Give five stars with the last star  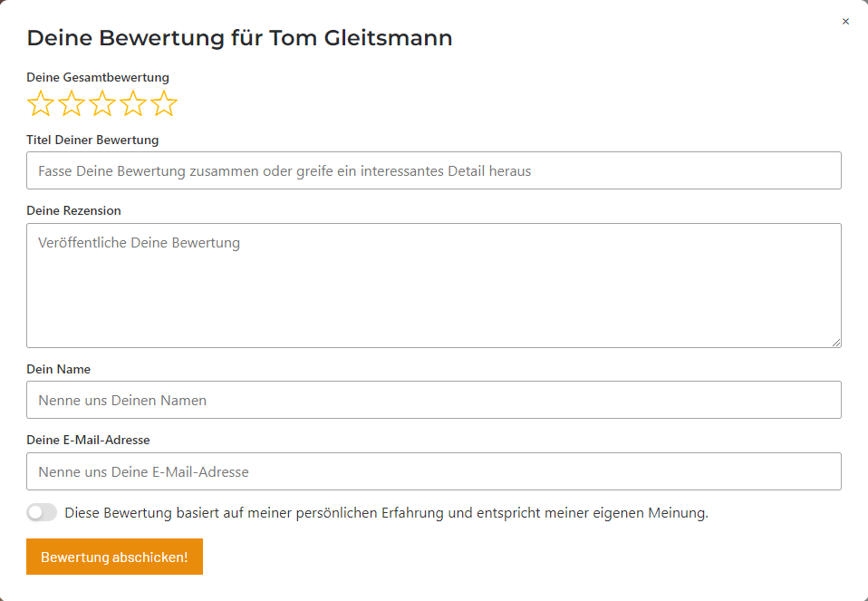point(164,104)
